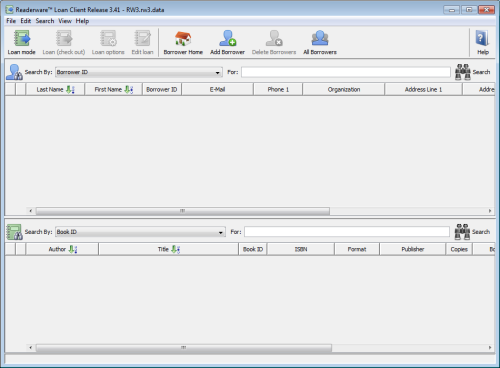Click the Loan (check out) toolbar icon
500x368 pixels.
tap(64, 39)
